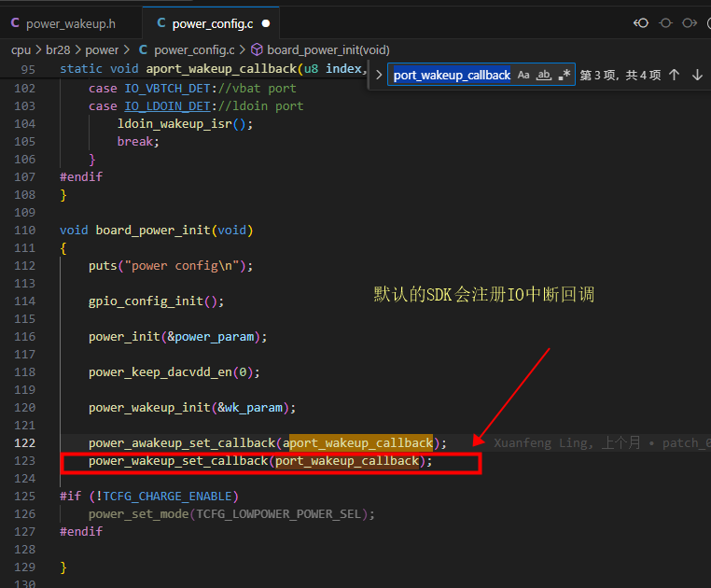Screen dimensions: 711x588
Task: Click the find input field
Action: (452, 75)
